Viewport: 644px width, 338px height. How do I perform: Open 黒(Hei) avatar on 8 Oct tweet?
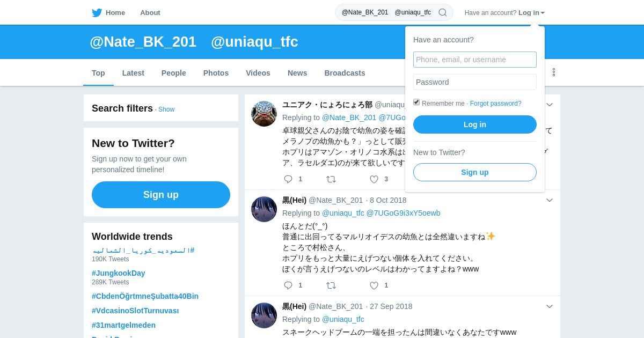coord(264,209)
